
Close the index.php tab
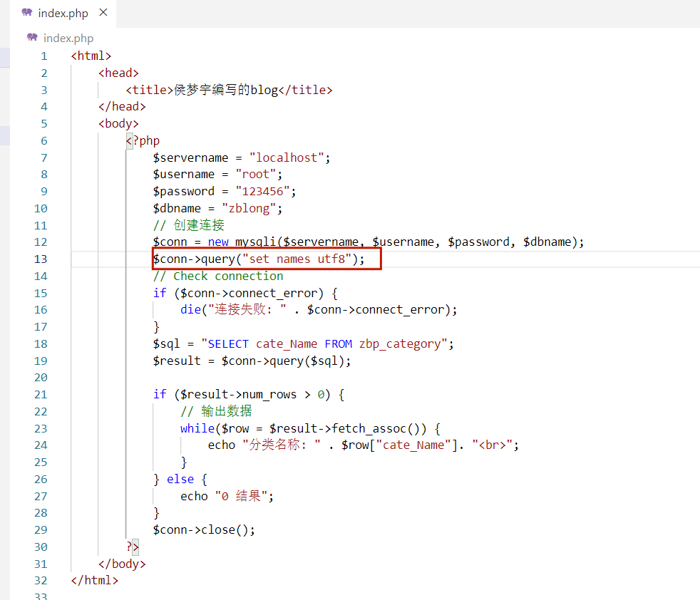tap(103, 13)
